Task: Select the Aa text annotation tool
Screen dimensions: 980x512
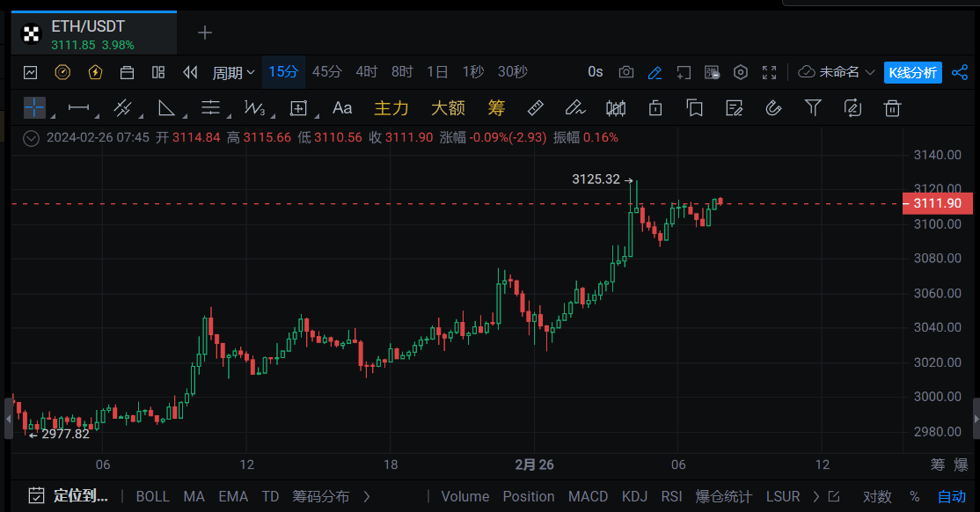Action: point(342,108)
